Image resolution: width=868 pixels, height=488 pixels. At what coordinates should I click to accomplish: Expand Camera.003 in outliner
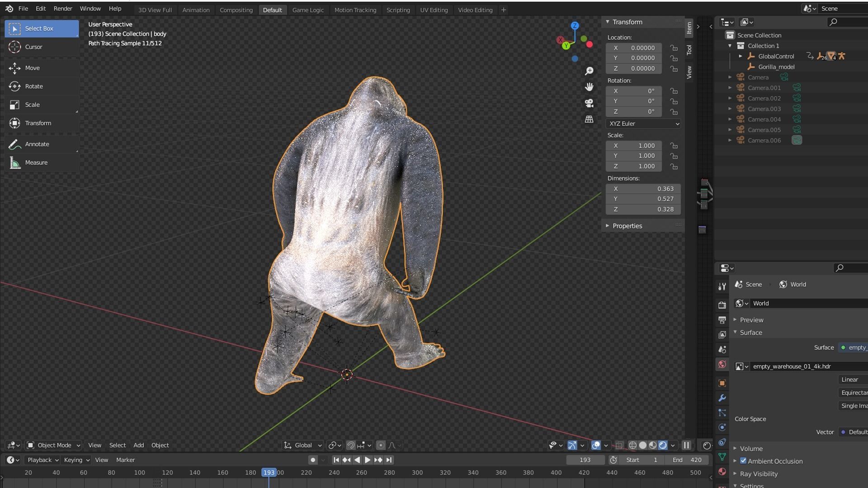coord(730,109)
